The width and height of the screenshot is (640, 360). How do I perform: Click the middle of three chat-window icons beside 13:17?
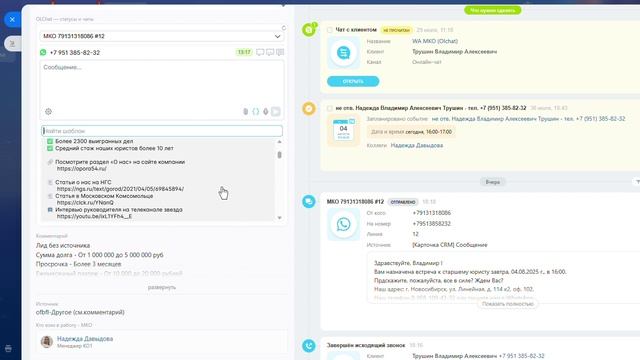click(270, 52)
